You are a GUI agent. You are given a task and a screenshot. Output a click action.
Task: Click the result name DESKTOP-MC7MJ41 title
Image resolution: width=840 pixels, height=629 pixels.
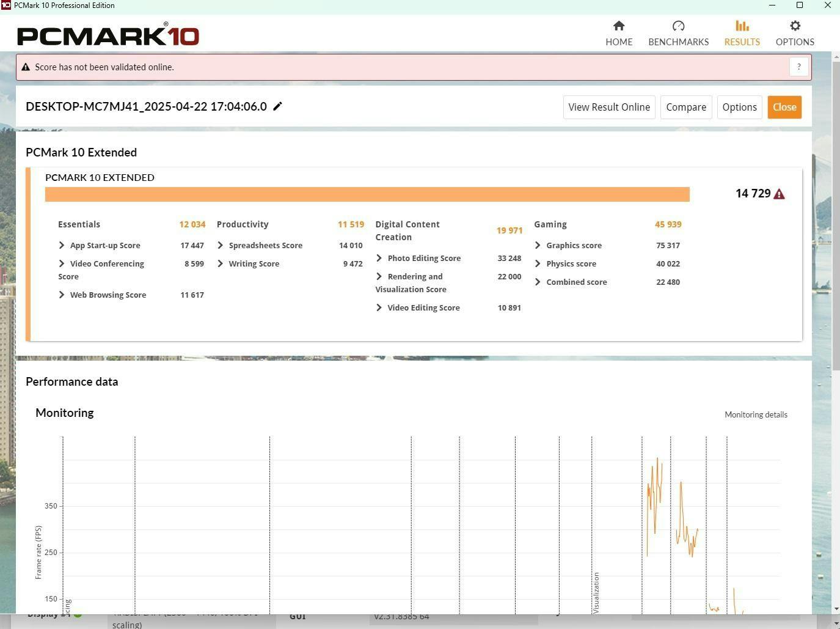(x=146, y=106)
